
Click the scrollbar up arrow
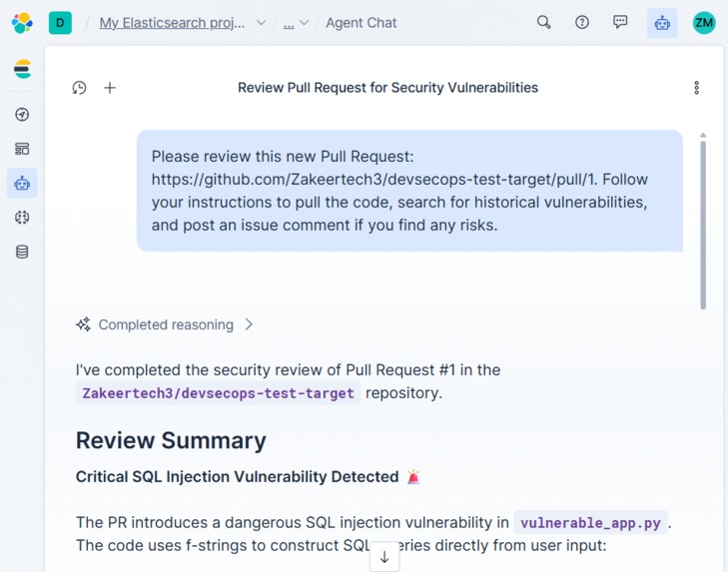click(703, 135)
